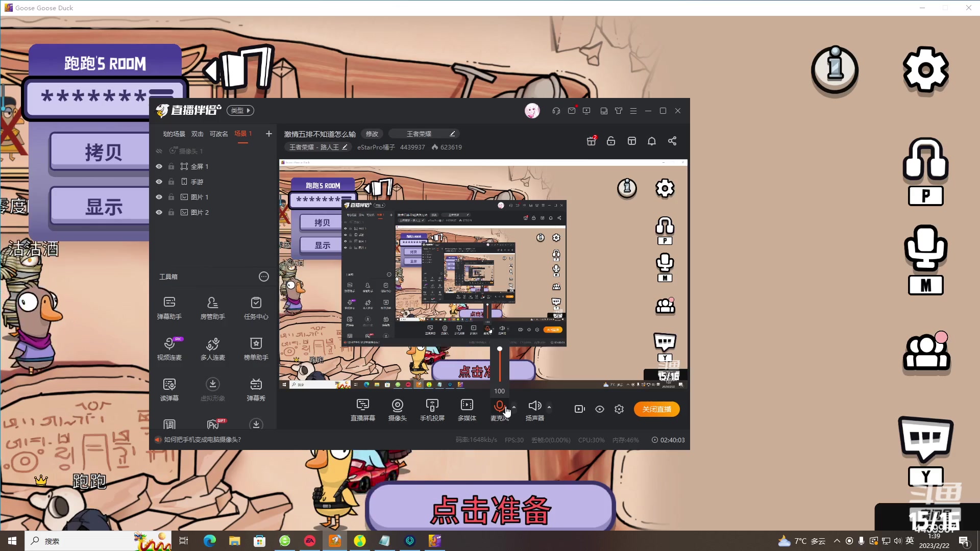The height and width of the screenshot is (551, 980).
Task: Switch to the 可改名 scene tab
Action: coord(218,134)
